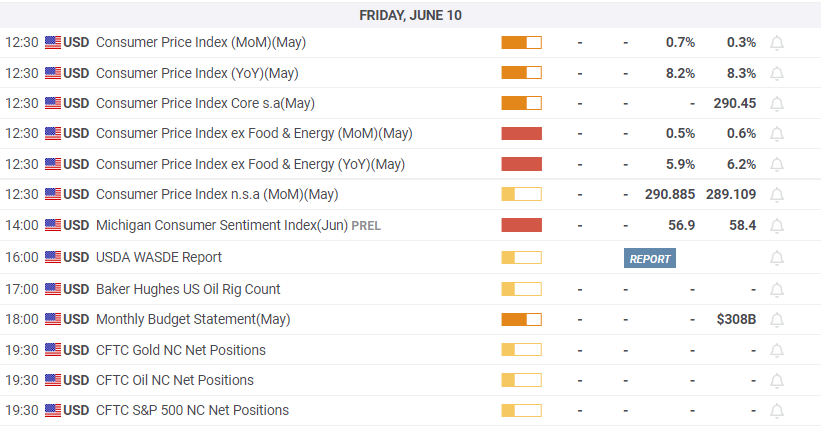The image size is (821, 431).
Task: Open Baker Hughes US Oil Rig Count link
Action: point(188,289)
